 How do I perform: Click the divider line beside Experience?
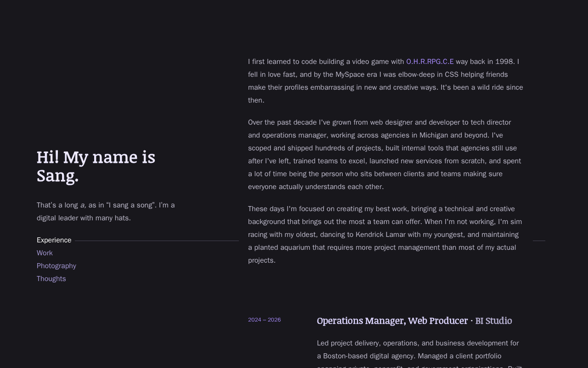click(157, 241)
